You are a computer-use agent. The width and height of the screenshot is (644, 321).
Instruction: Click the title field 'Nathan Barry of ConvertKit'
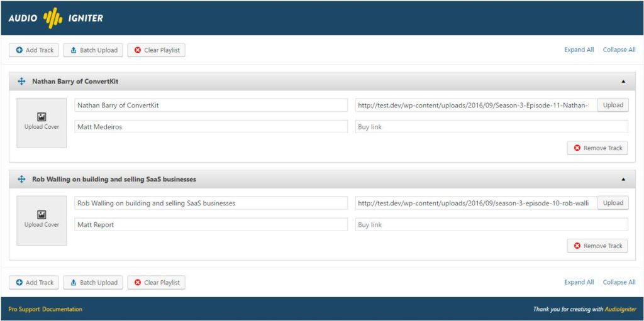pyautogui.click(x=211, y=105)
